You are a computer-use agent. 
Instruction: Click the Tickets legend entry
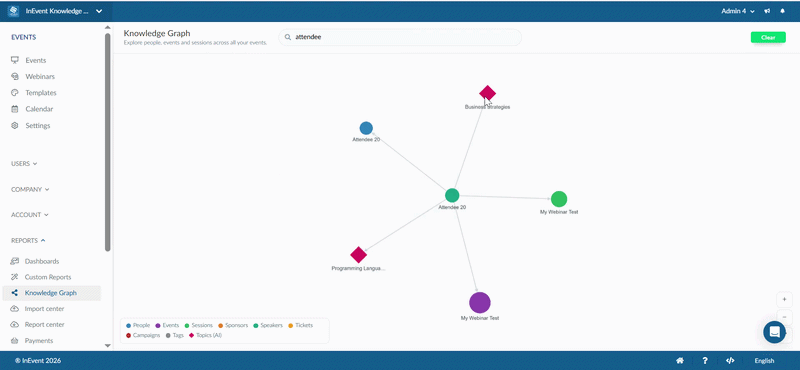coord(301,326)
